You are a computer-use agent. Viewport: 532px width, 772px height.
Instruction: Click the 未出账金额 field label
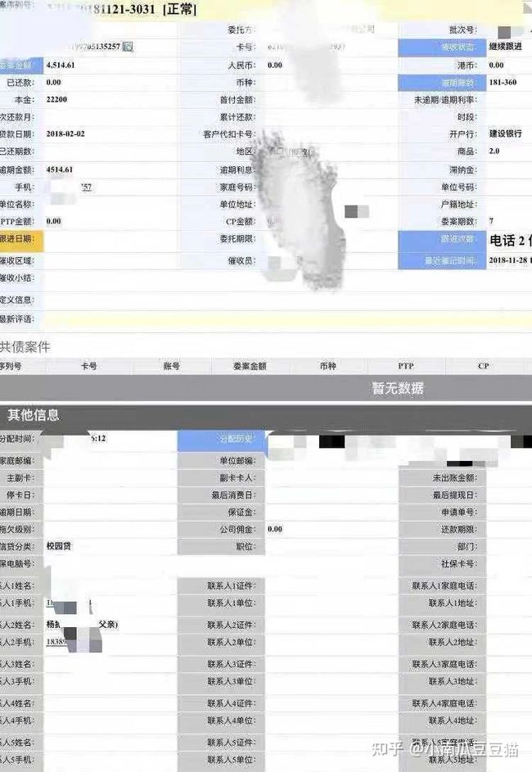[455, 478]
